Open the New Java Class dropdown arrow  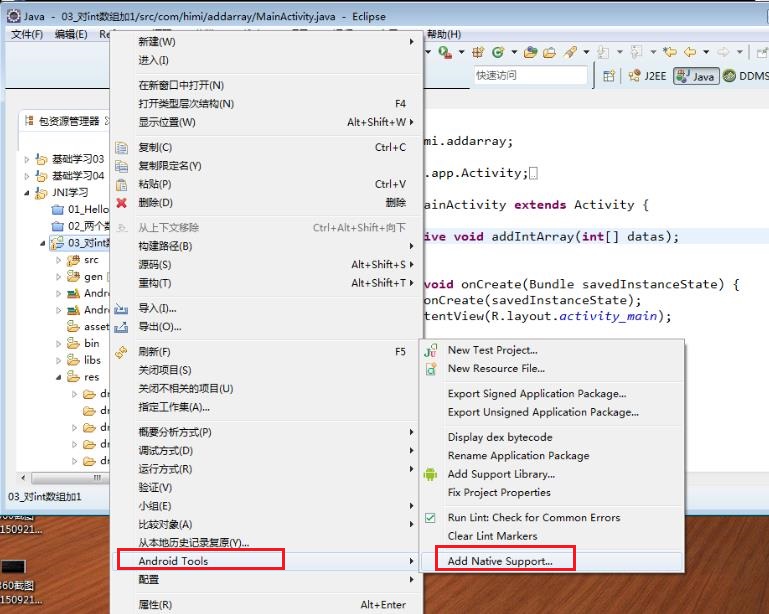coord(514,52)
